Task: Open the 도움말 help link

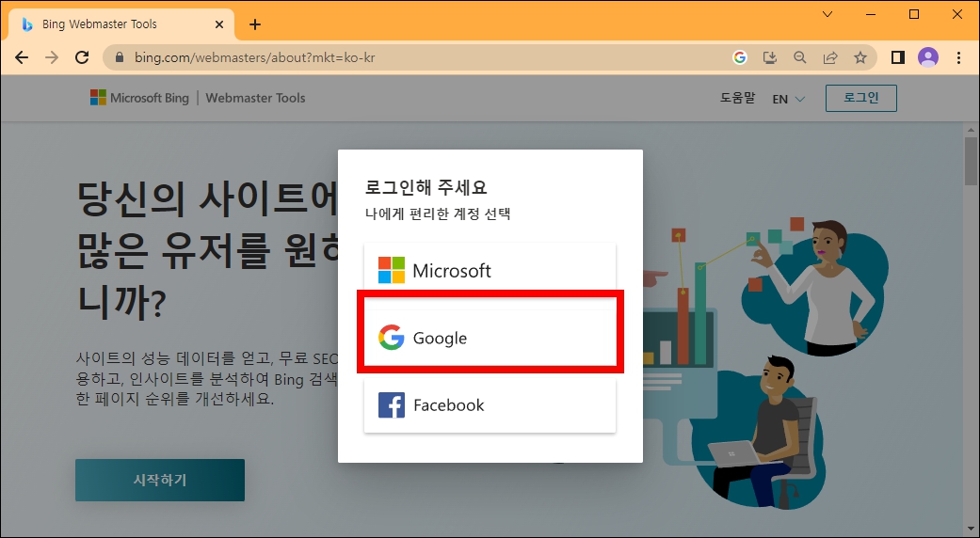Action: pos(737,98)
